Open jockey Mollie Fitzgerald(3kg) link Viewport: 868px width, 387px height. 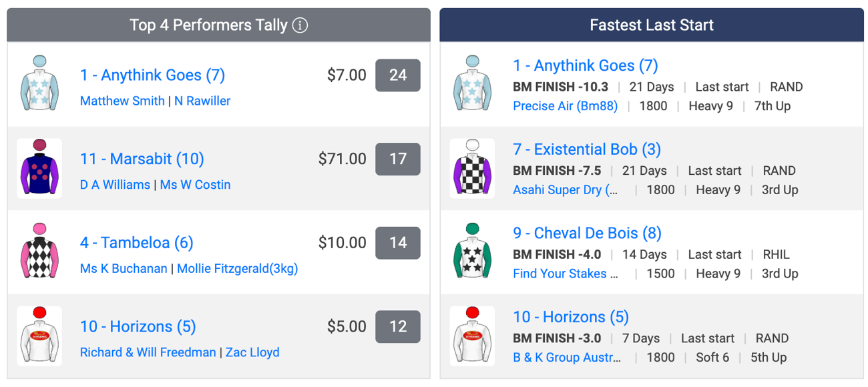tap(238, 268)
